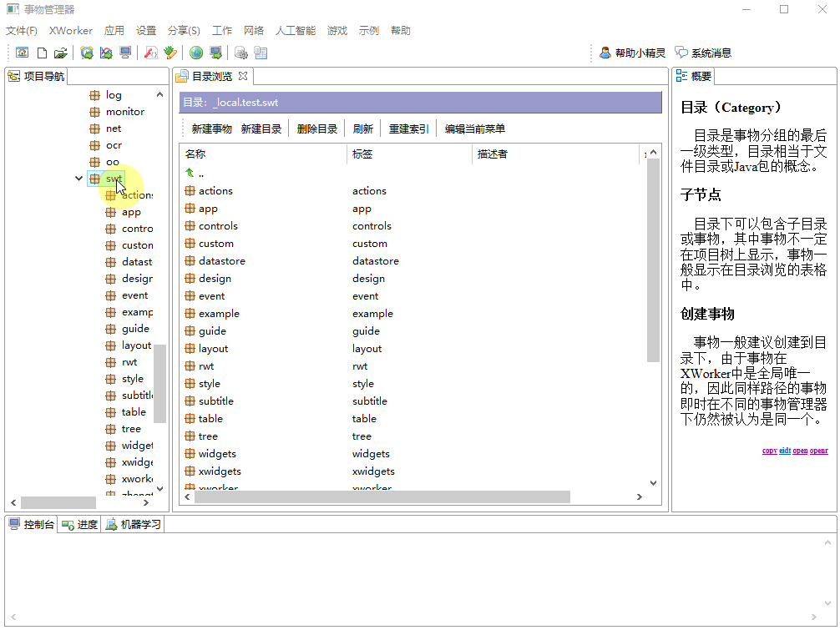Click the 进度 progress tab icon

click(68, 525)
